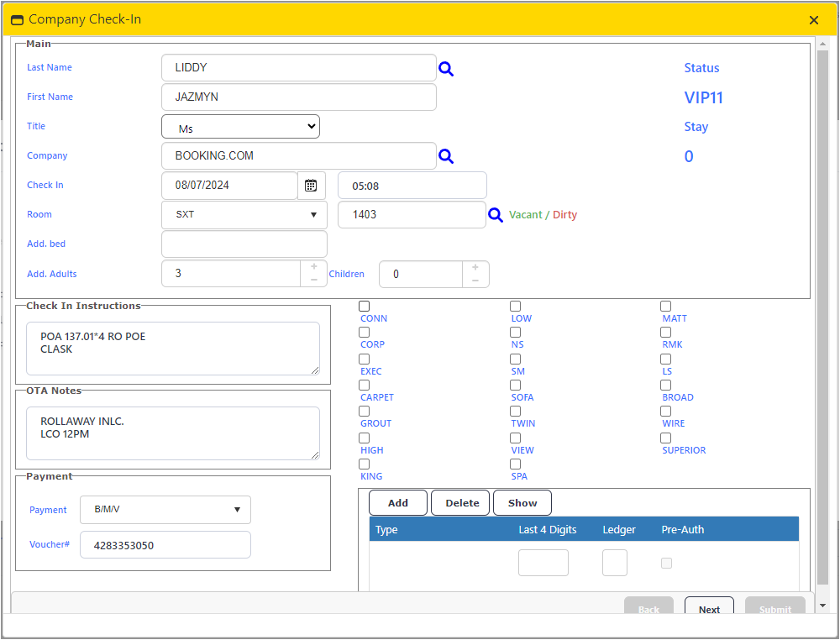Open the Title dropdown showing Ms
Viewport: 840px width, 640px height.
(240, 127)
